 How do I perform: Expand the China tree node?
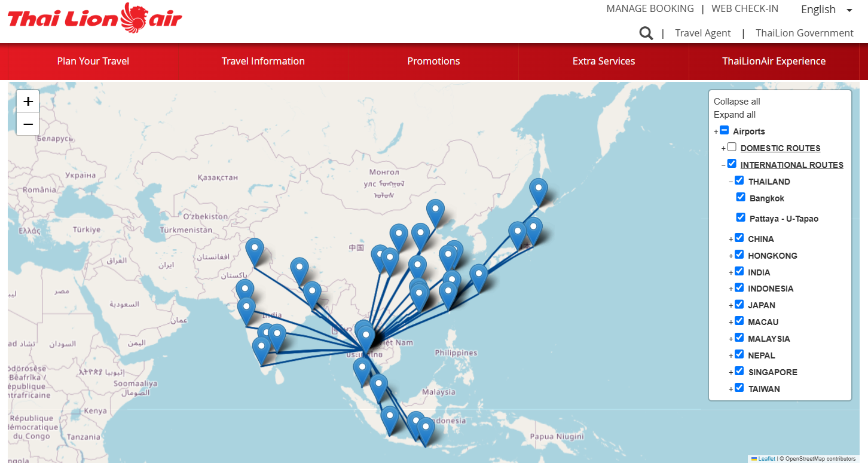coord(731,239)
